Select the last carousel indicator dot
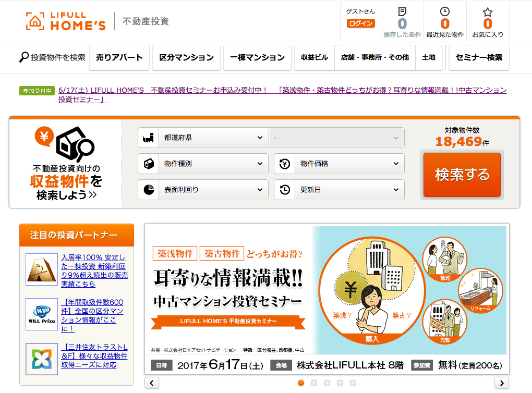 pos(353,383)
